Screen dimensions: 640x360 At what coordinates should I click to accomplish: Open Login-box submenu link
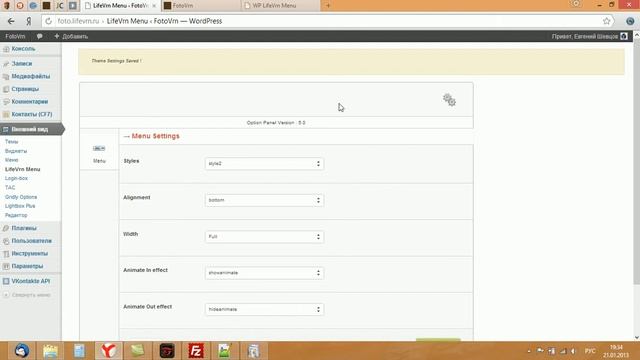[16, 178]
